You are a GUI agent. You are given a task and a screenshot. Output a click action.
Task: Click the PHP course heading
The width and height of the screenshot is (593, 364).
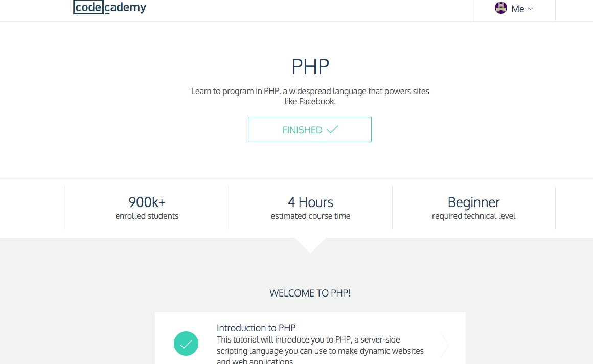[x=310, y=67]
